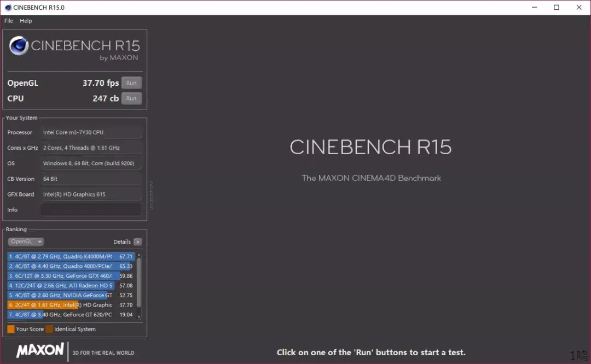Click the orange Your Score swatch

[11, 329]
